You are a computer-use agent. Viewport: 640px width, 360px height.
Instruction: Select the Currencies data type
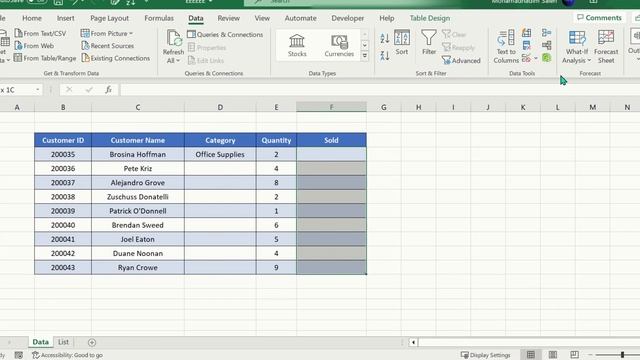point(339,45)
